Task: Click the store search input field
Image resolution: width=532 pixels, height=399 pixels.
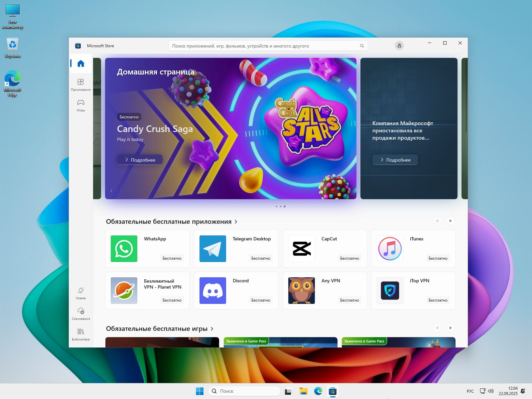Action: pyautogui.click(x=268, y=46)
